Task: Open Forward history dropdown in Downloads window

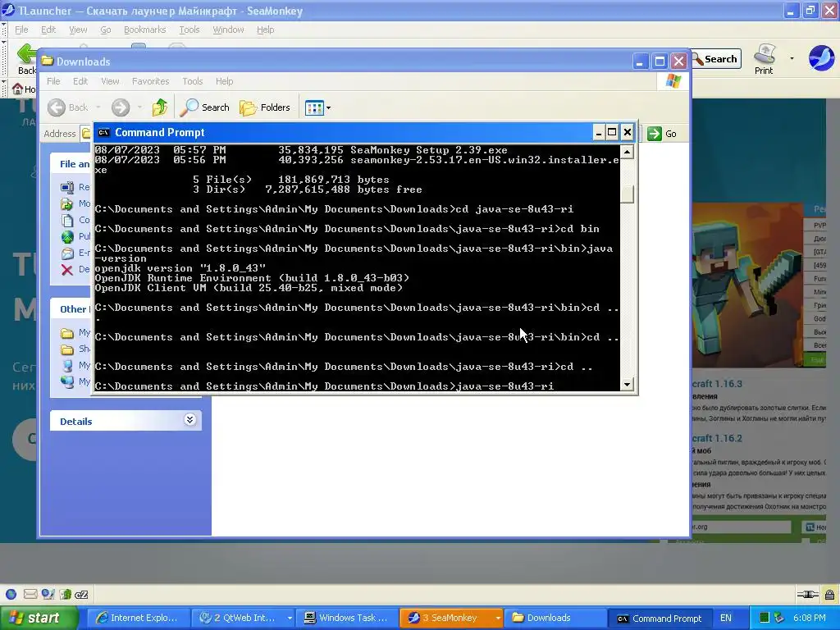Action: [x=139, y=107]
